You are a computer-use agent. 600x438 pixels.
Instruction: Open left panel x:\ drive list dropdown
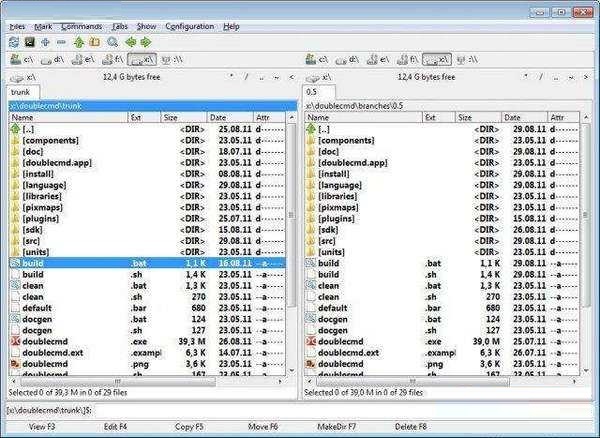click(23, 78)
